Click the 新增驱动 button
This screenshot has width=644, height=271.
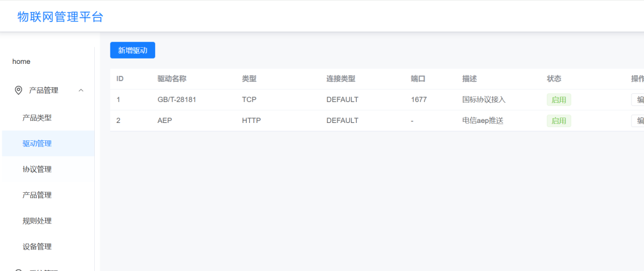(132, 50)
